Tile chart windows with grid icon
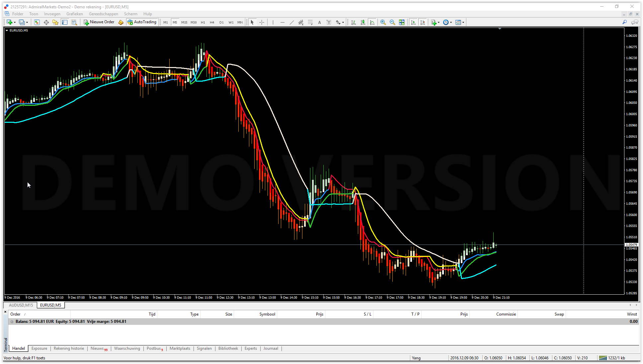 (x=401, y=22)
